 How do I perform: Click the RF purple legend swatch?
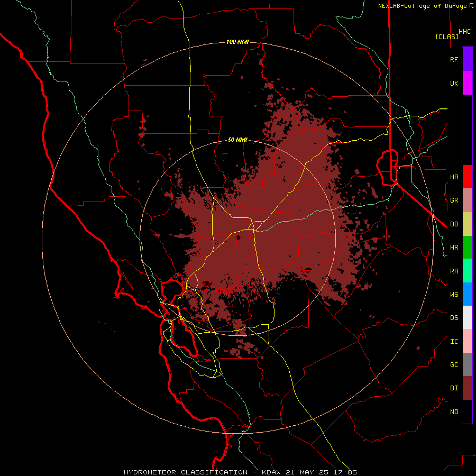(467, 59)
